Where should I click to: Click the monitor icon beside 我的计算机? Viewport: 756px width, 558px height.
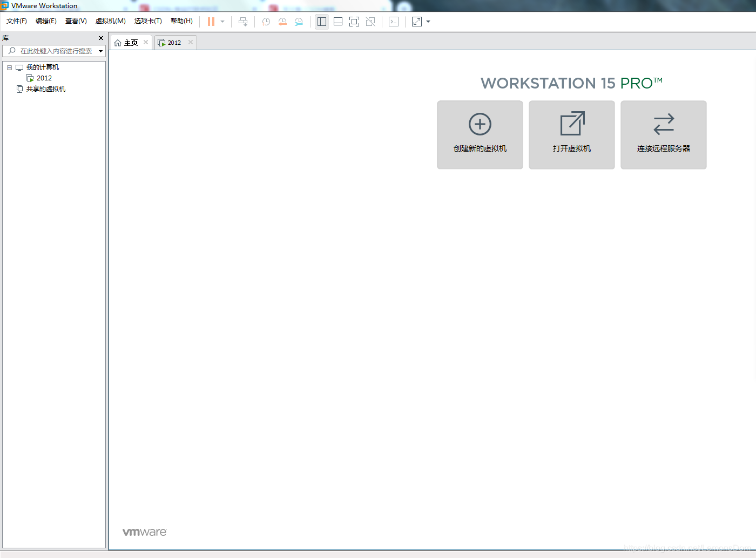[19, 67]
